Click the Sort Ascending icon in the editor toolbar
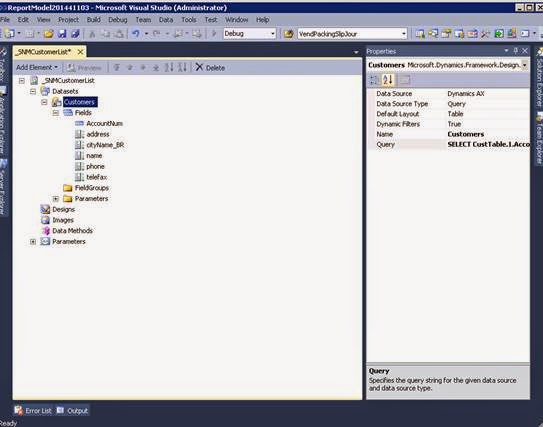 169,67
